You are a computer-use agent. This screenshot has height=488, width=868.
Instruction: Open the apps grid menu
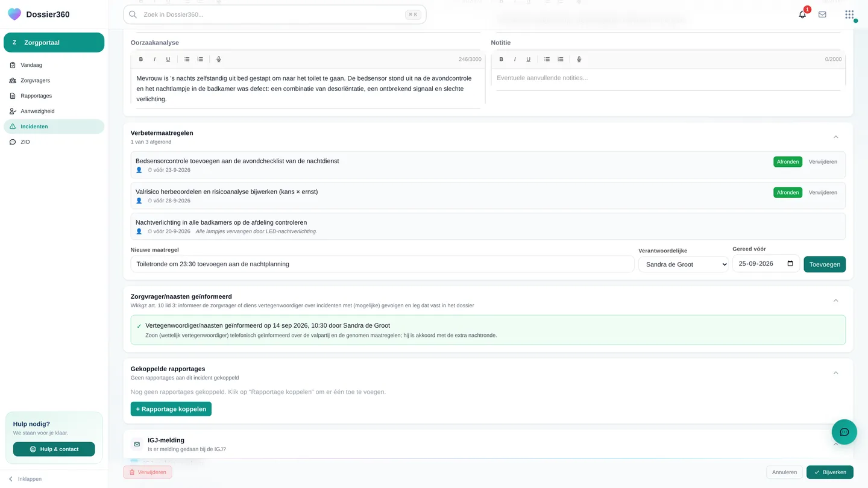(849, 14)
